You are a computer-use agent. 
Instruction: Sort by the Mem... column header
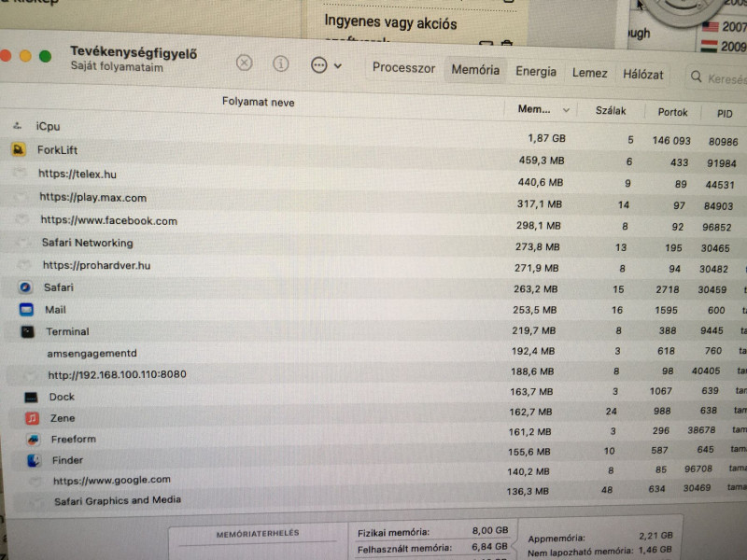534,109
